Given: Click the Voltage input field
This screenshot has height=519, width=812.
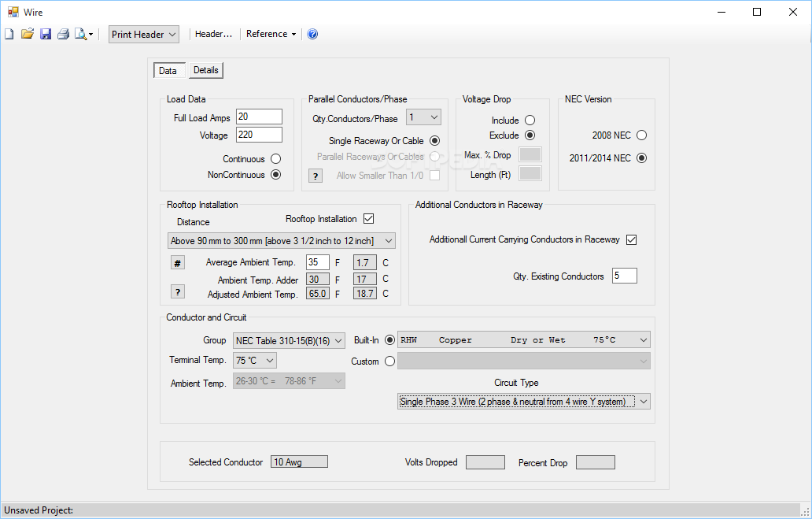Looking at the screenshot, I should [x=259, y=135].
